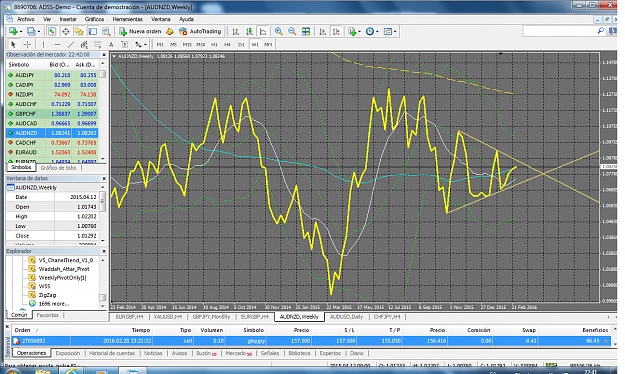Image resolution: width=625 pixels, height=374 pixels.
Task: Toggle the Data Window crosshair-target icon
Action: pos(65,31)
